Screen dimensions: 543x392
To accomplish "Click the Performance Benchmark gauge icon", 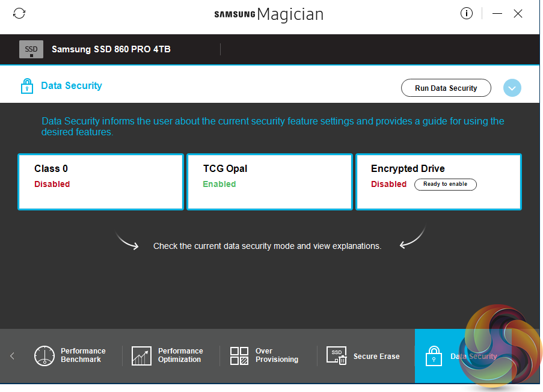I will click(x=44, y=356).
